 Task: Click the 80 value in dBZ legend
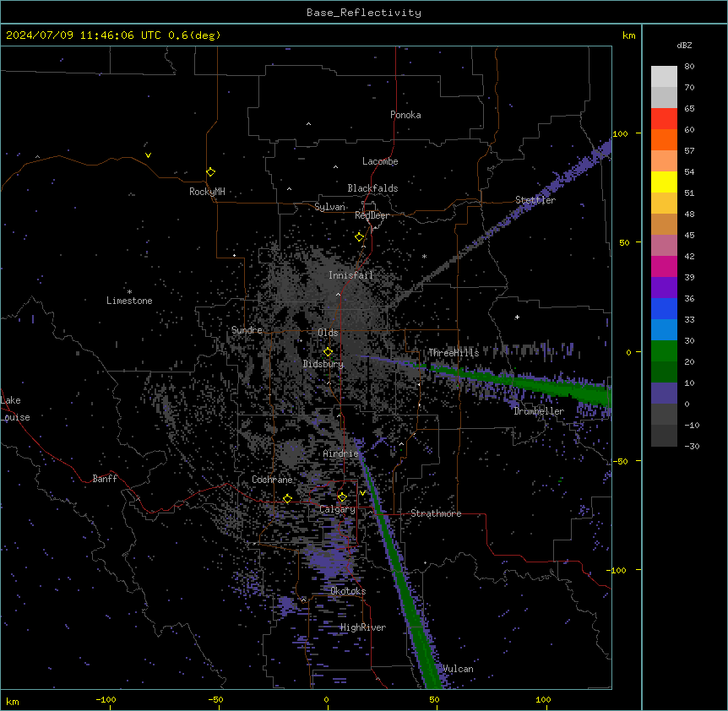point(689,67)
